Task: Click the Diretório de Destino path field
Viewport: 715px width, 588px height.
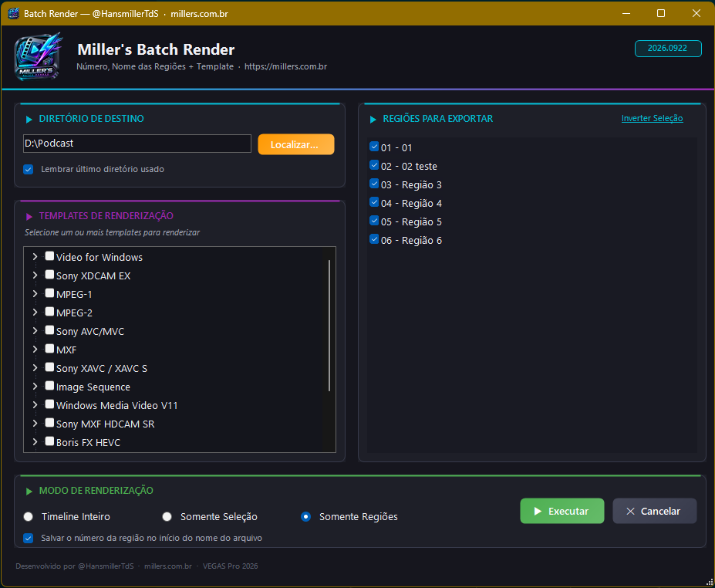Action: coord(137,144)
